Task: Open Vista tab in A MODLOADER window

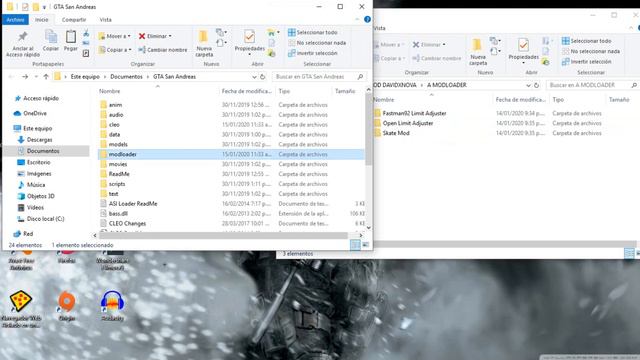Action: coord(380,28)
